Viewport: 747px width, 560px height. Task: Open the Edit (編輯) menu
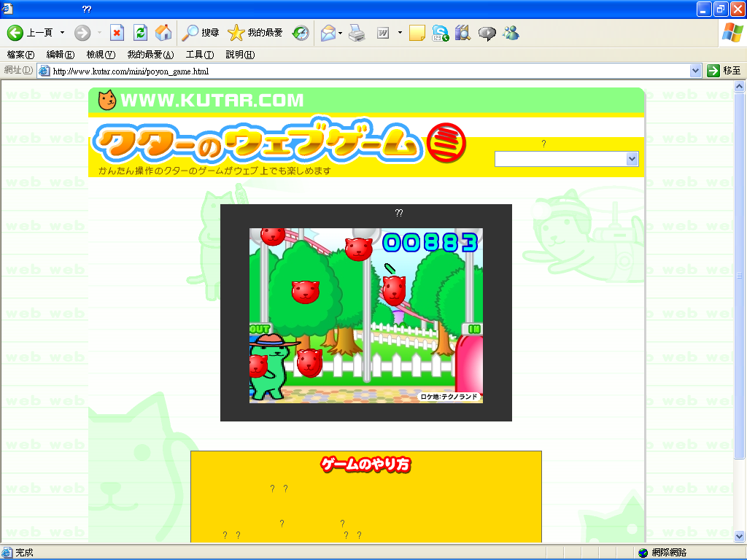click(x=61, y=55)
